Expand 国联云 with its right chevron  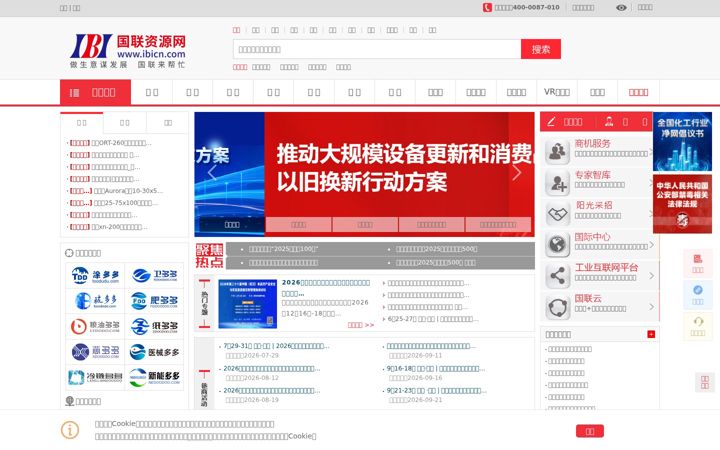[651, 307]
